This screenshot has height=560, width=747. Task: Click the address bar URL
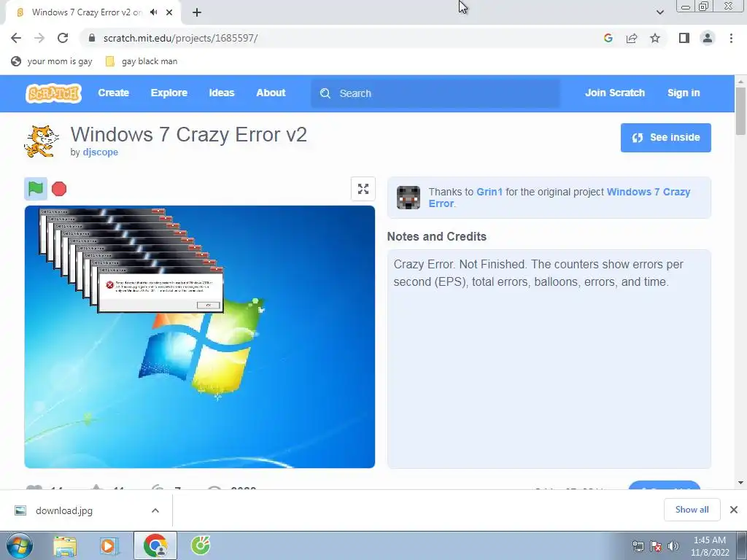tap(181, 38)
